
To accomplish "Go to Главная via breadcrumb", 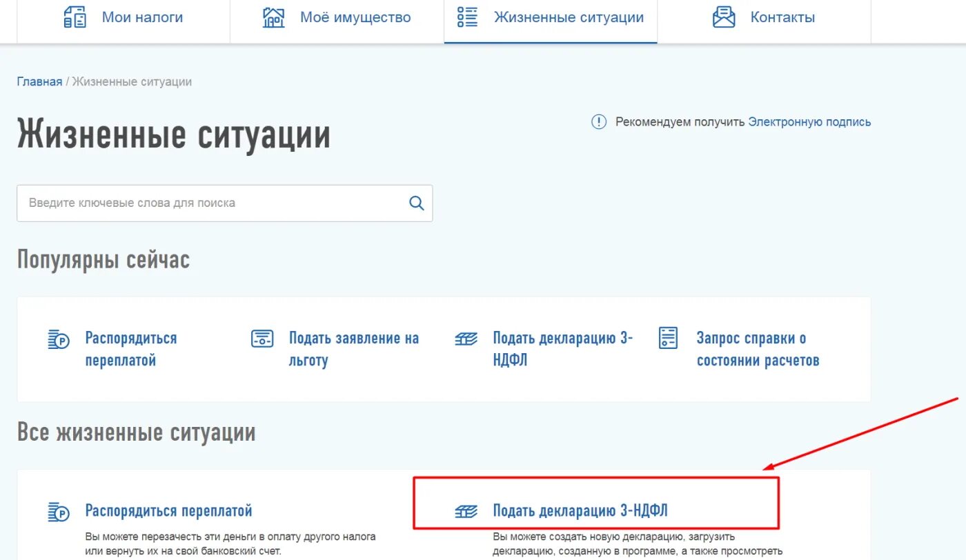I will click(39, 81).
